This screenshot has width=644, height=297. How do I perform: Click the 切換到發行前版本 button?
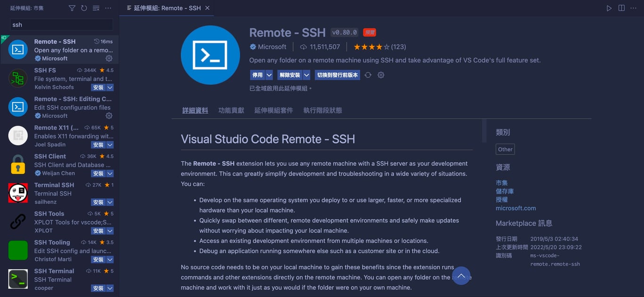[337, 75]
